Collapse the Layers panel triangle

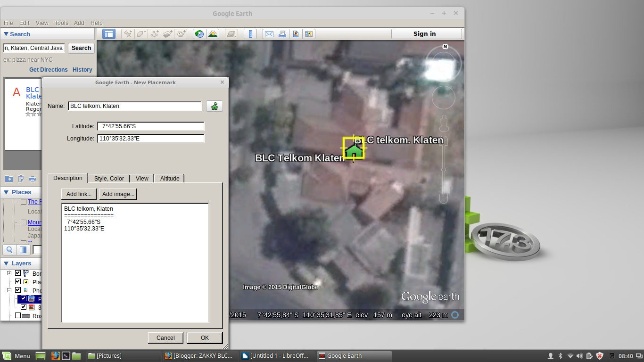pos(6,263)
